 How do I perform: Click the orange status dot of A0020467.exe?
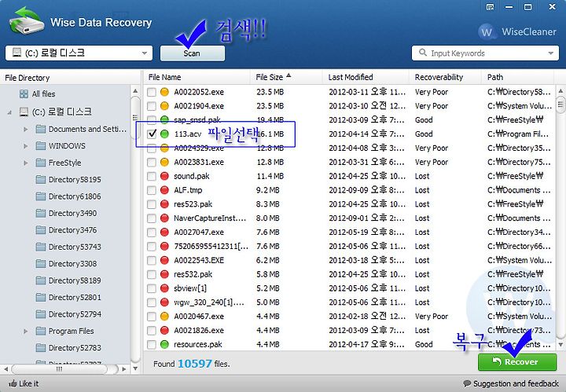164,317
